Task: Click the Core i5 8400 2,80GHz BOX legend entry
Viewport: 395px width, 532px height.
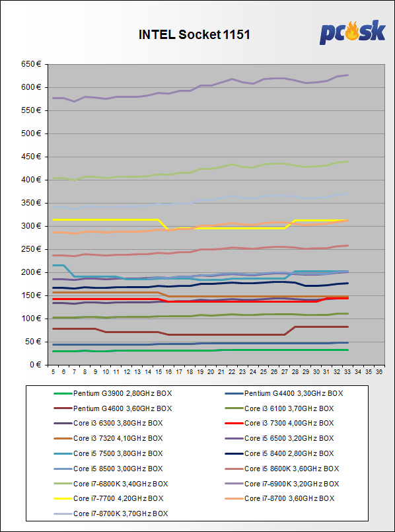Action: pos(279,453)
